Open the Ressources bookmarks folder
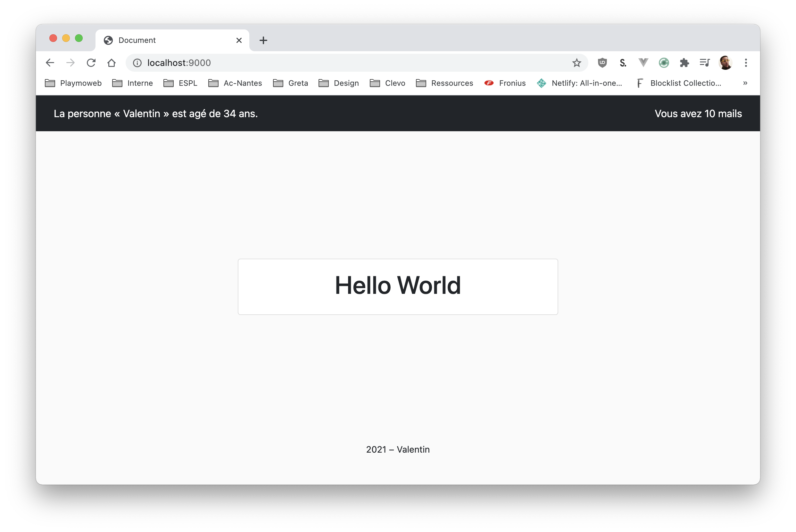Image resolution: width=796 pixels, height=532 pixels. [444, 83]
